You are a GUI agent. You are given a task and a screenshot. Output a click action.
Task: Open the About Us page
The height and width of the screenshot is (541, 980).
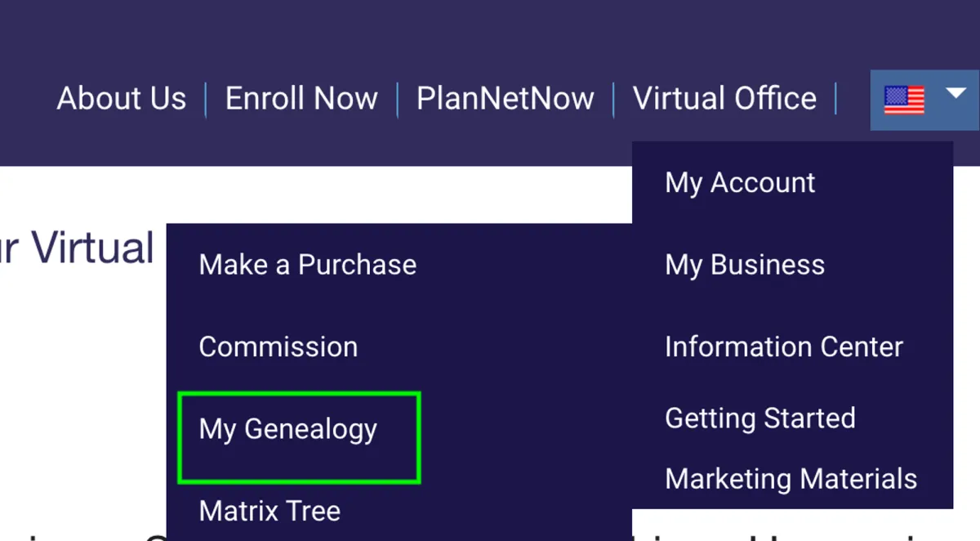[122, 99]
